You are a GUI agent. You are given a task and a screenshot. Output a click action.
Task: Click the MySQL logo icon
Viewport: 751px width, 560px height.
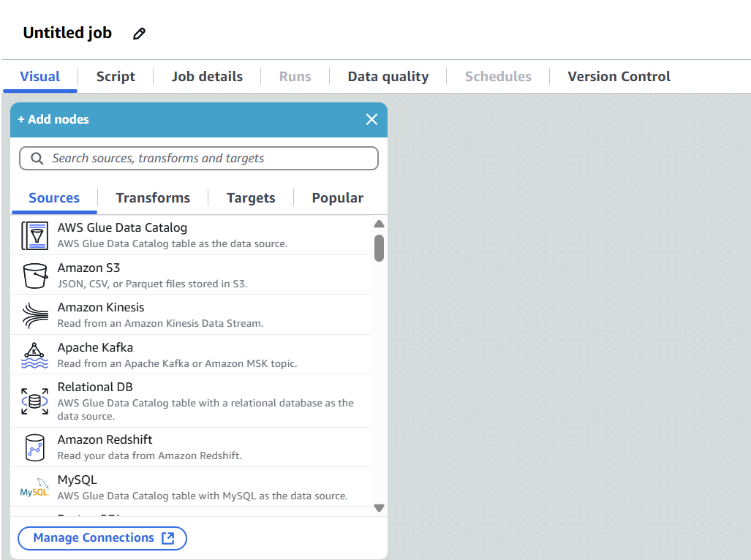[x=34, y=487]
